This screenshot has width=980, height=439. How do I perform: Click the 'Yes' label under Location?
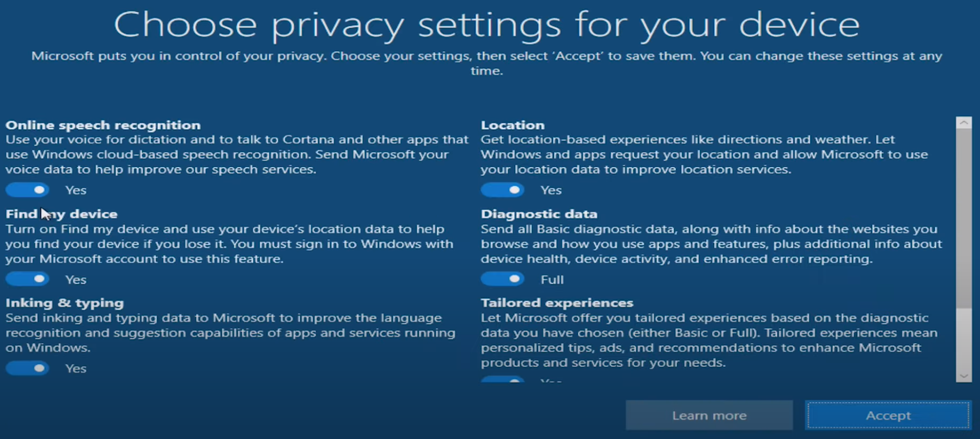(x=551, y=190)
